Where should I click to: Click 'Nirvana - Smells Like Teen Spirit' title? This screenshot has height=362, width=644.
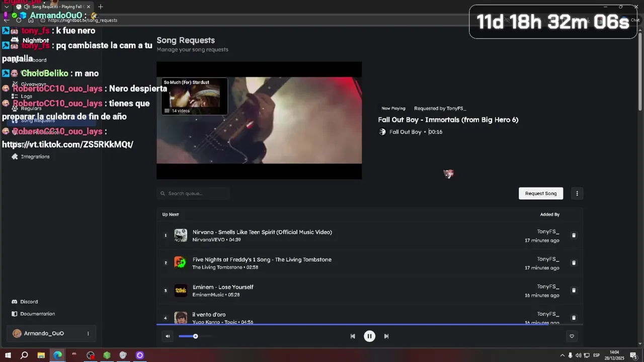point(262,232)
